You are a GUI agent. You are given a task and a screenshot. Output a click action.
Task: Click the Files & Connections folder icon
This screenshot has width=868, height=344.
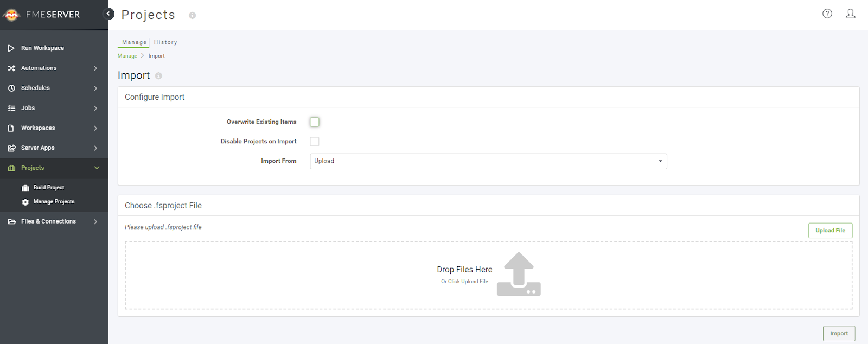[x=11, y=221]
